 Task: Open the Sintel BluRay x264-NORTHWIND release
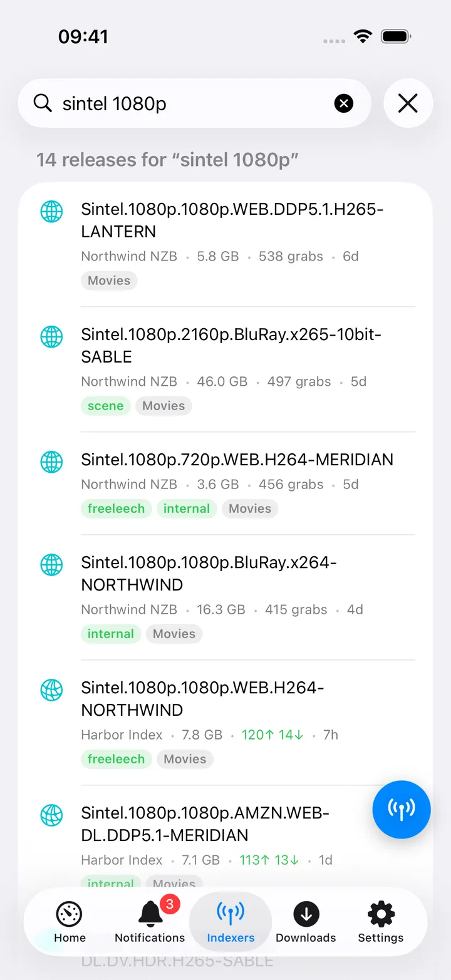pos(225,597)
